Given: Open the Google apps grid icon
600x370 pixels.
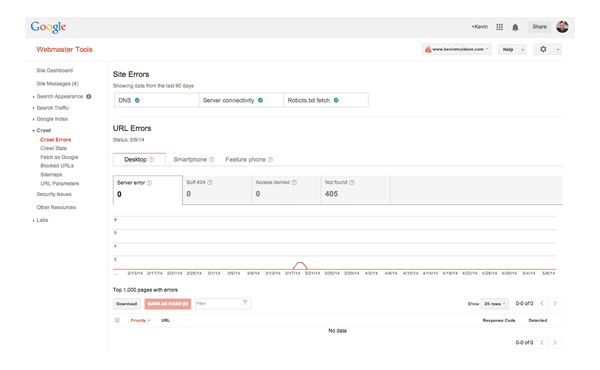Looking at the screenshot, I should 499,27.
